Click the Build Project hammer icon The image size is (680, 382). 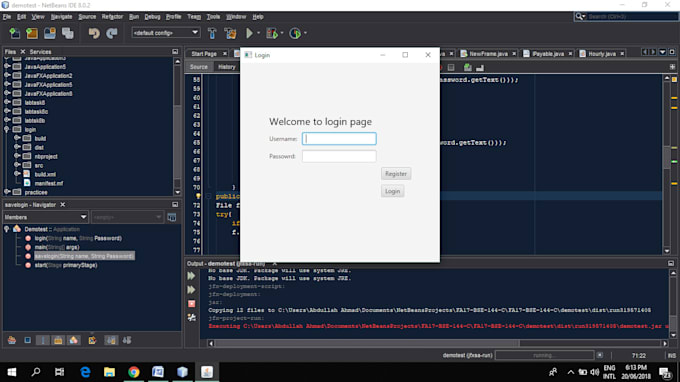coord(212,33)
